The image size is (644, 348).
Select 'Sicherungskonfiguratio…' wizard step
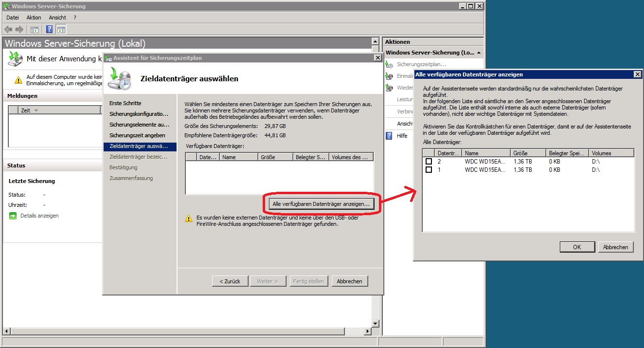click(139, 114)
